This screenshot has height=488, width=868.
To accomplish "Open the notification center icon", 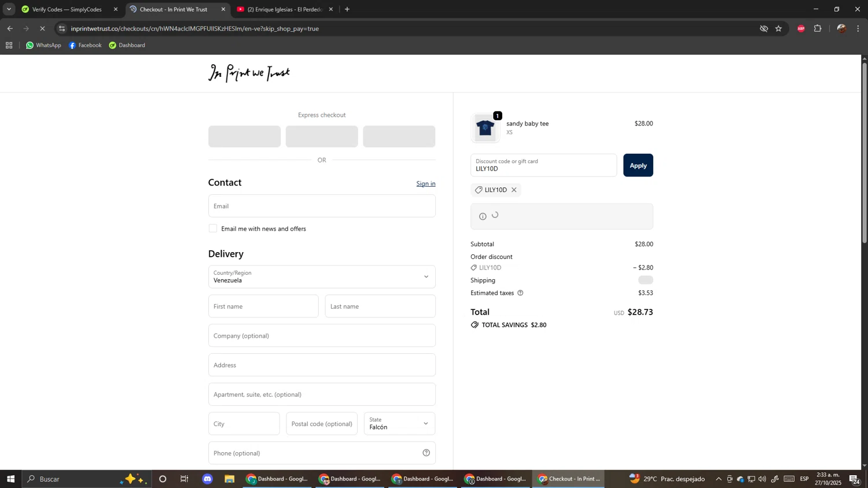I will pyautogui.click(x=855, y=479).
